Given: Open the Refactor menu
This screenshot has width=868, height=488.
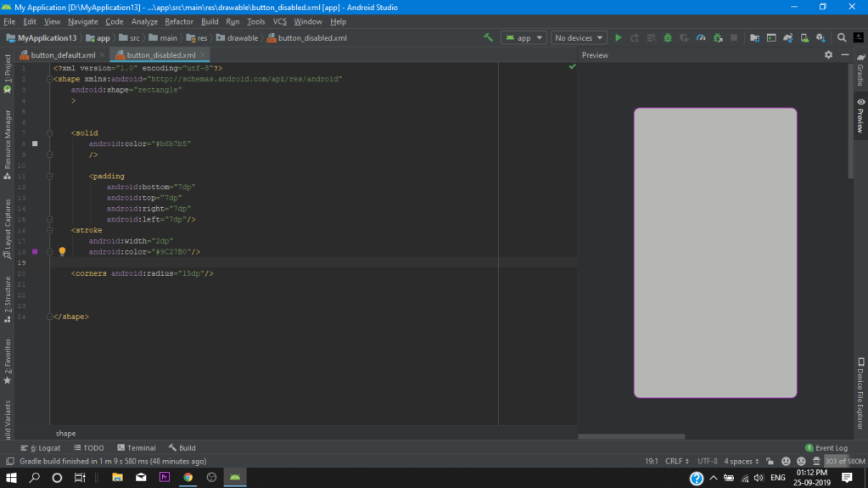Looking at the screenshot, I should pyautogui.click(x=179, y=21).
